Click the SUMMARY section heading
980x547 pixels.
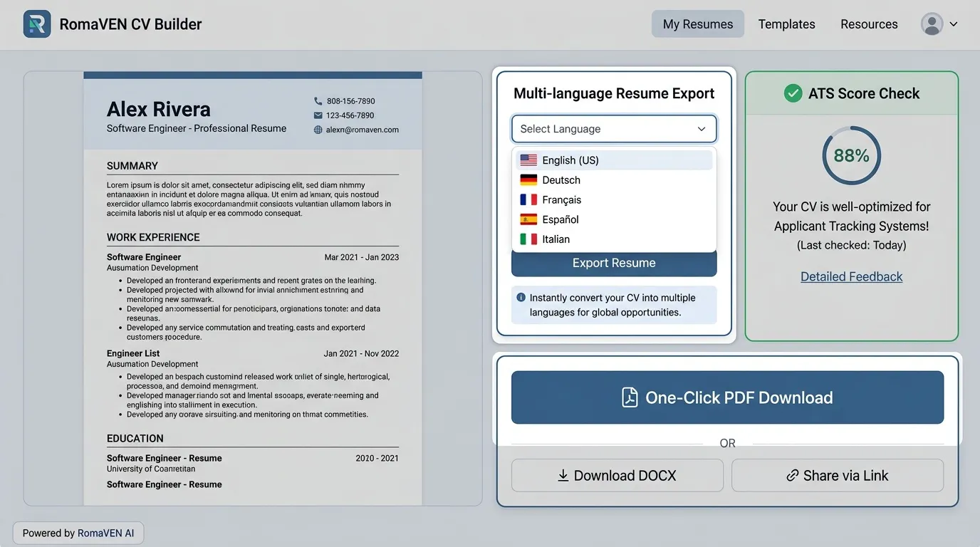pyautogui.click(x=132, y=166)
